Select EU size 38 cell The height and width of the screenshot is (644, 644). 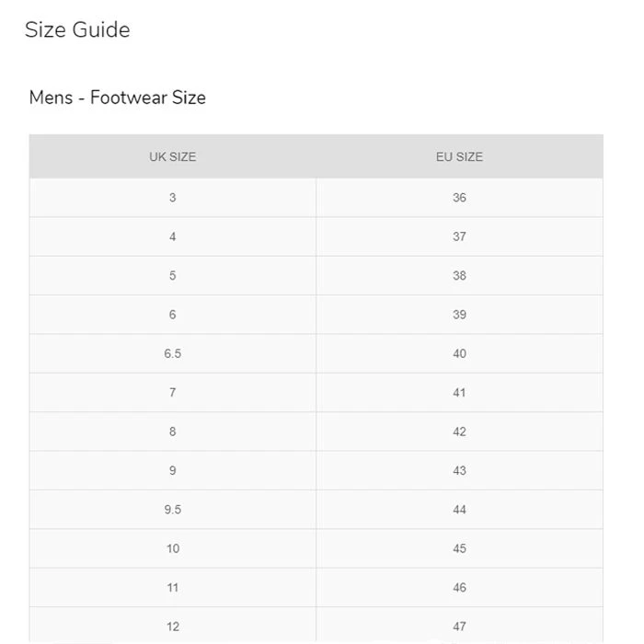[x=459, y=276]
